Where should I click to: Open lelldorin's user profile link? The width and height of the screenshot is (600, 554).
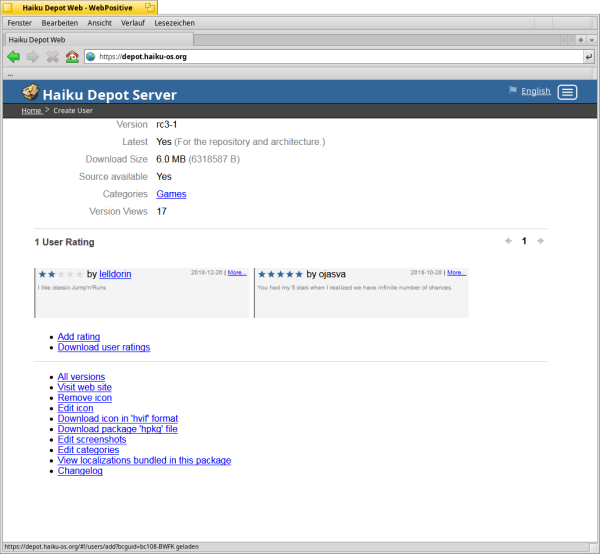point(116,274)
